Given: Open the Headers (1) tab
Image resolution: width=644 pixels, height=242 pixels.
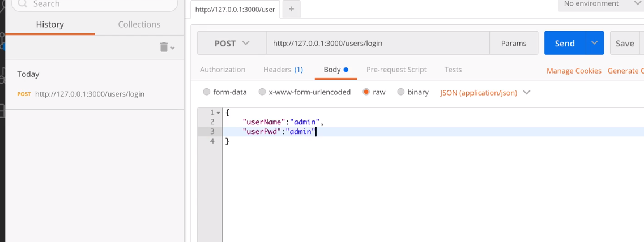Looking at the screenshot, I should tap(283, 70).
